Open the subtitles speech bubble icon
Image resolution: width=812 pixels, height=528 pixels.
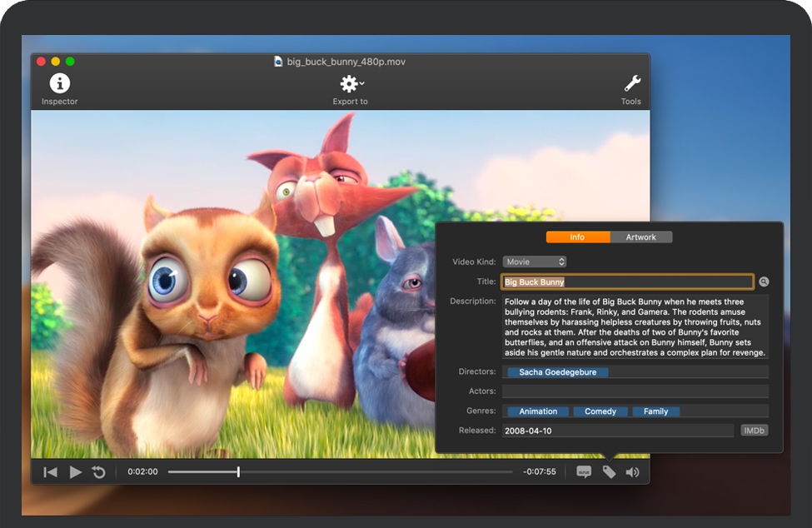coord(584,472)
